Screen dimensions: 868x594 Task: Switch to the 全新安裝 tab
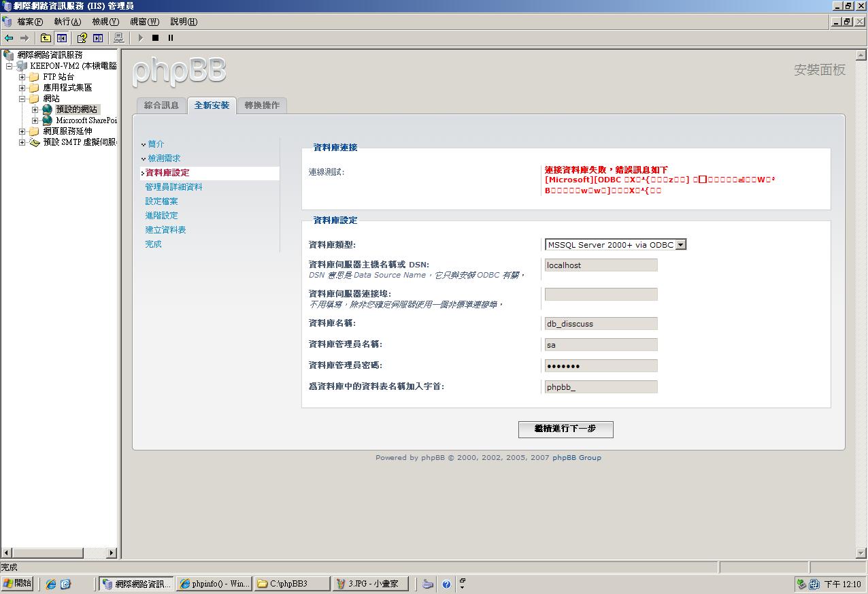coord(212,105)
